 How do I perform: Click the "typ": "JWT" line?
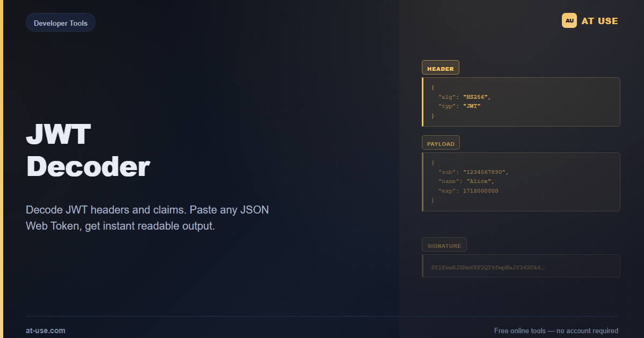point(459,106)
